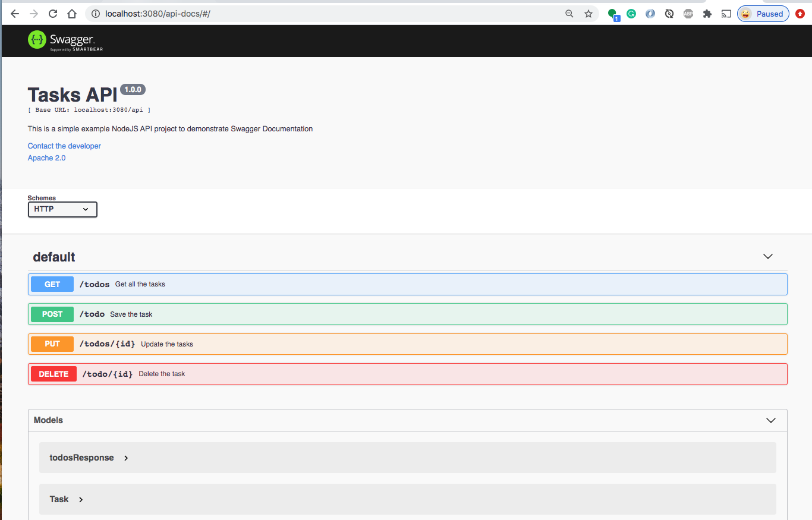Click the site information icon in address bar
Screen dimensions: 812x520
95,14
